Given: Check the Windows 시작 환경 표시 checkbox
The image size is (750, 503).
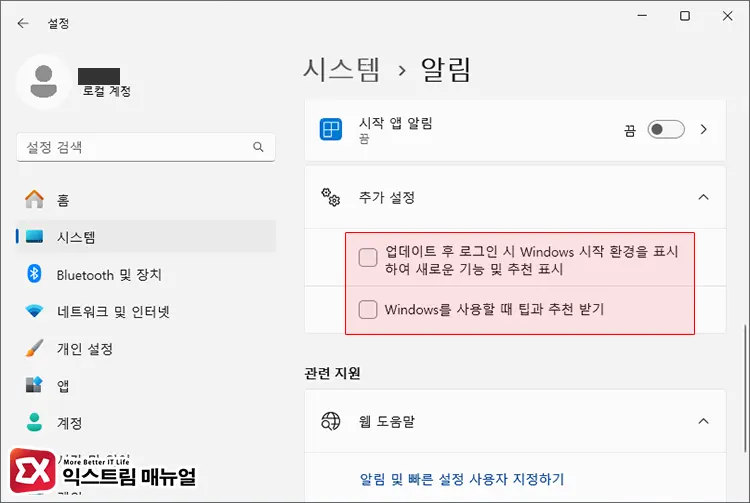Looking at the screenshot, I should point(368,257).
